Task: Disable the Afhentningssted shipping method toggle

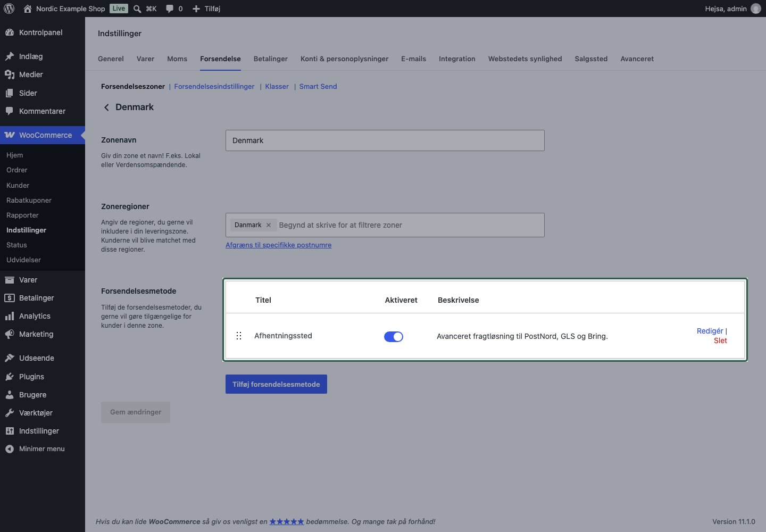Action: click(x=394, y=336)
